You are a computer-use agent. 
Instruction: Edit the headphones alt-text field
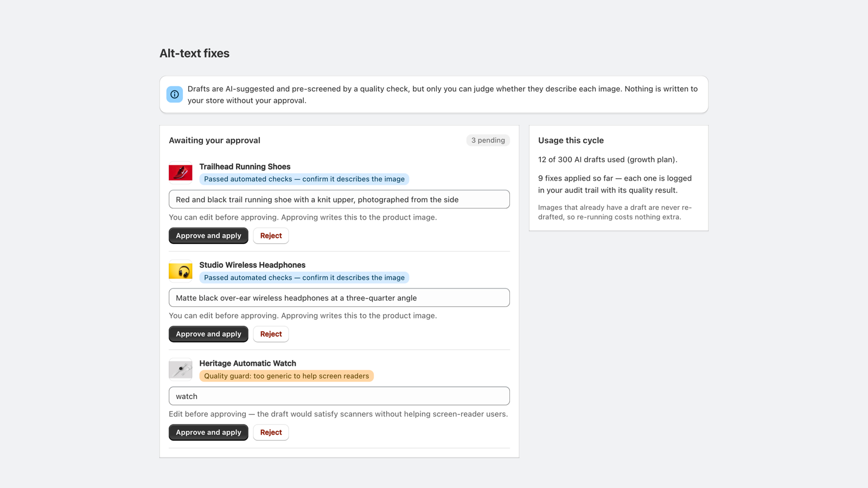(x=339, y=298)
